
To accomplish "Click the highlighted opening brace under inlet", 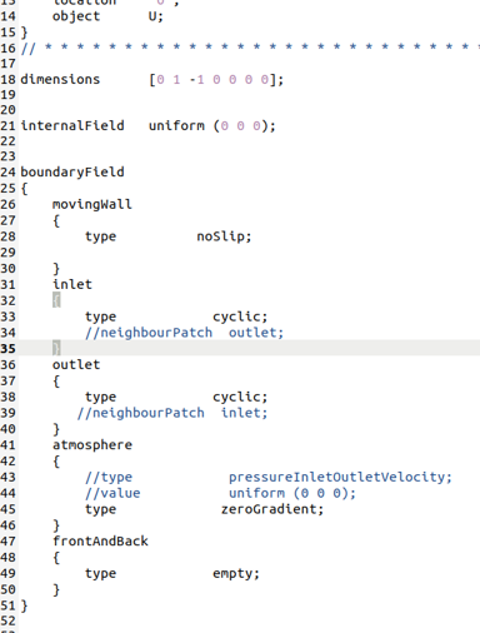I will [x=56, y=300].
